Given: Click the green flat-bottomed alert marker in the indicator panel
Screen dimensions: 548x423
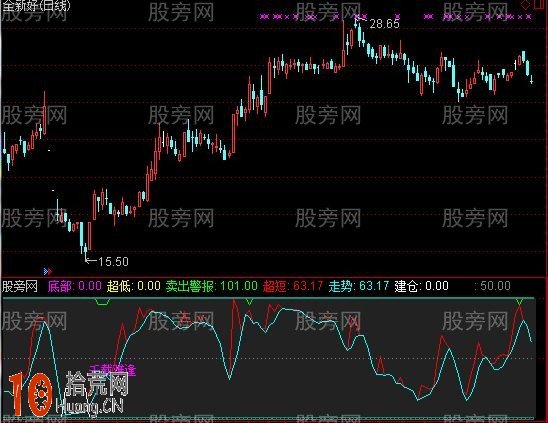Looking at the screenshot, I should 103,302.
